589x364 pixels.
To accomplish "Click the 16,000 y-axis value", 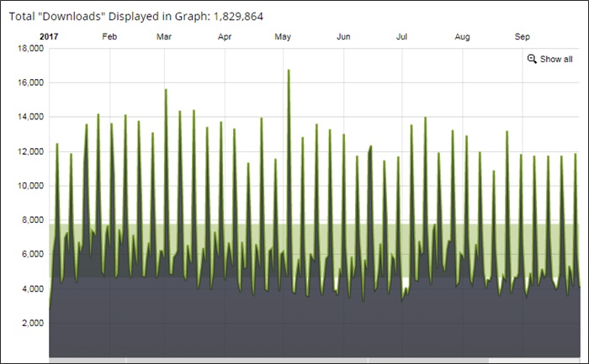I will pyautogui.click(x=30, y=82).
